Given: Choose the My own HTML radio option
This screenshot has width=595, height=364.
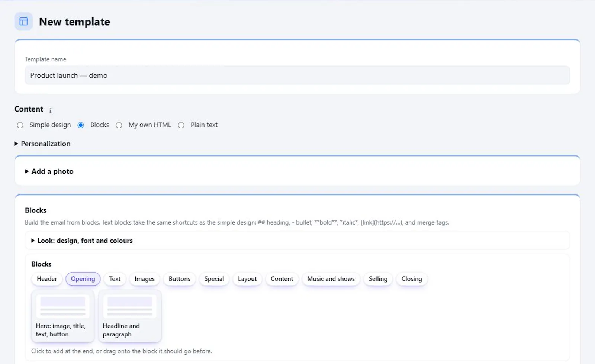Looking at the screenshot, I should click(119, 125).
